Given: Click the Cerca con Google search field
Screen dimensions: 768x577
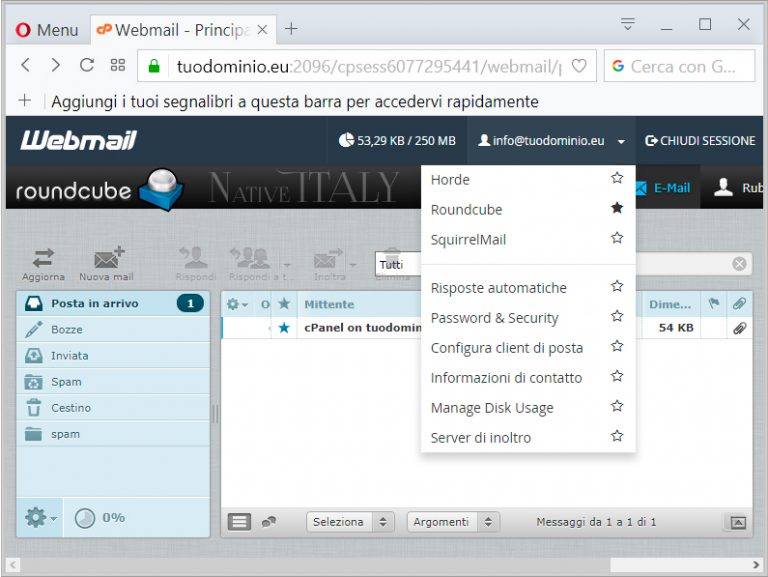Looking at the screenshot, I should click(685, 66).
